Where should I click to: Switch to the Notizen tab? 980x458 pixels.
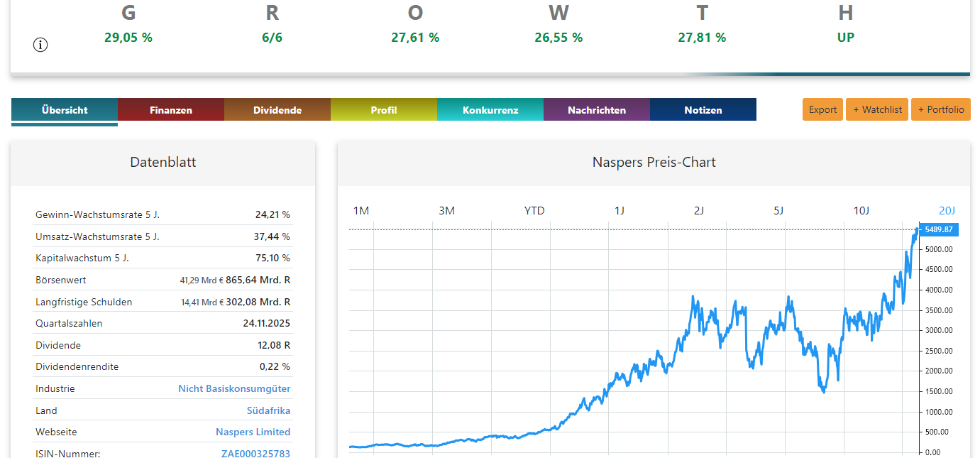pos(703,110)
